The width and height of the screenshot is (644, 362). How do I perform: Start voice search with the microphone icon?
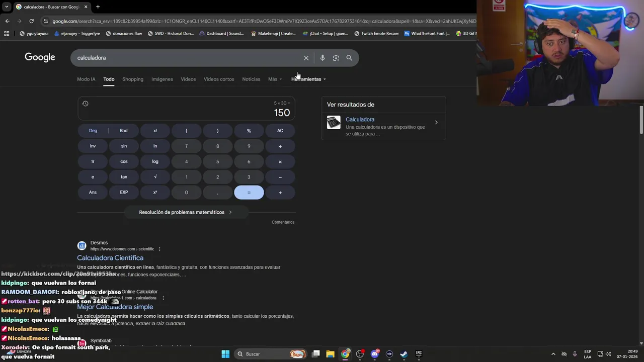point(323,58)
